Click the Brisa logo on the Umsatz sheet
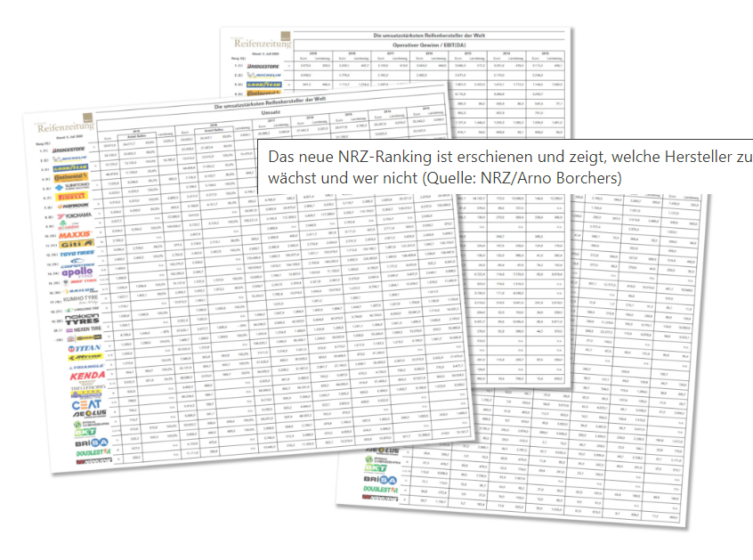Viewport: 753px width, 560px height. [92, 442]
